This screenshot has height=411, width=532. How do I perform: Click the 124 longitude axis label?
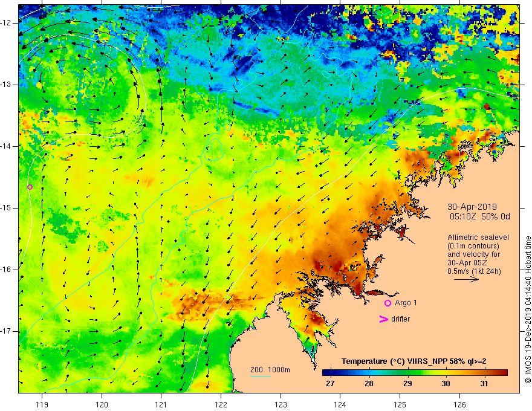340,404
